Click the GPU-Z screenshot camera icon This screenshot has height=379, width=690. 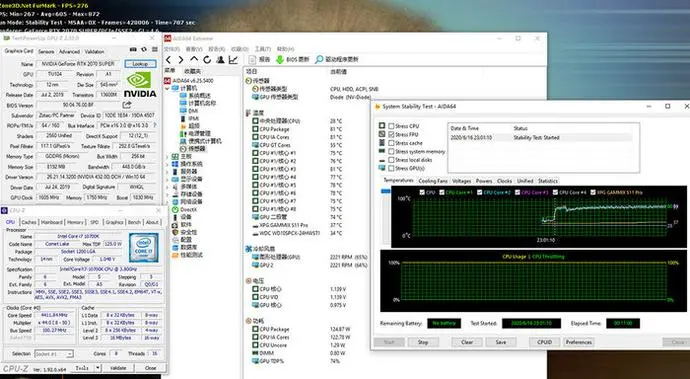click(133, 50)
